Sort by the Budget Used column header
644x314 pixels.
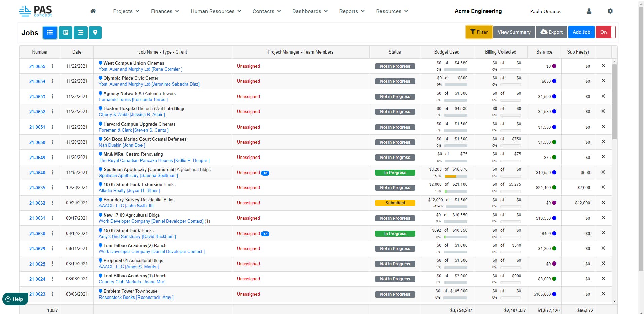[447, 52]
